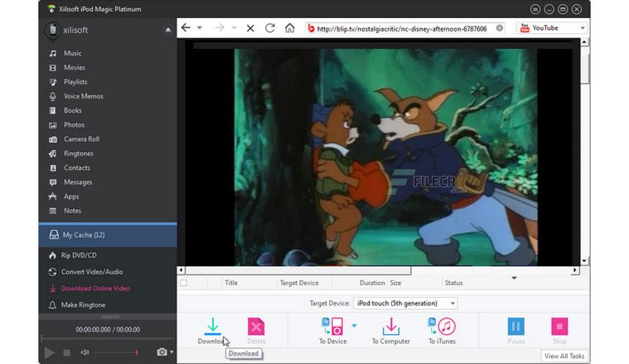Open Download Online Video section

point(96,288)
